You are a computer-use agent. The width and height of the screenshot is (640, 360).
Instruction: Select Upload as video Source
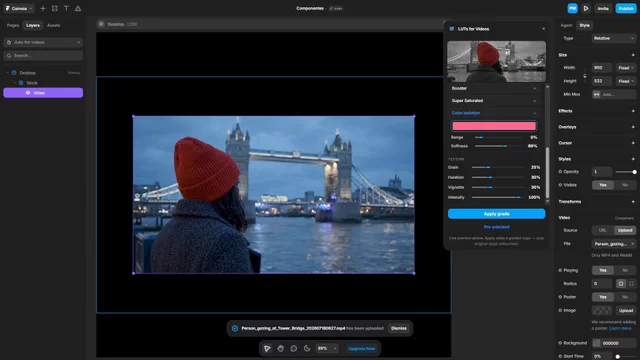point(625,230)
